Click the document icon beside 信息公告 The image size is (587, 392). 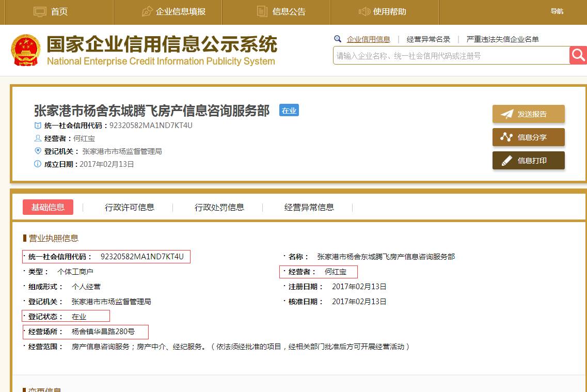pyautogui.click(x=262, y=11)
